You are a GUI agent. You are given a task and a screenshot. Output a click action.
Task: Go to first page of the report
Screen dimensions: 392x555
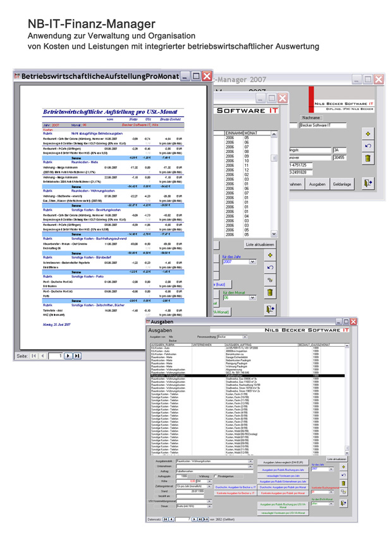pyautogui.click(x=34, y=356)
